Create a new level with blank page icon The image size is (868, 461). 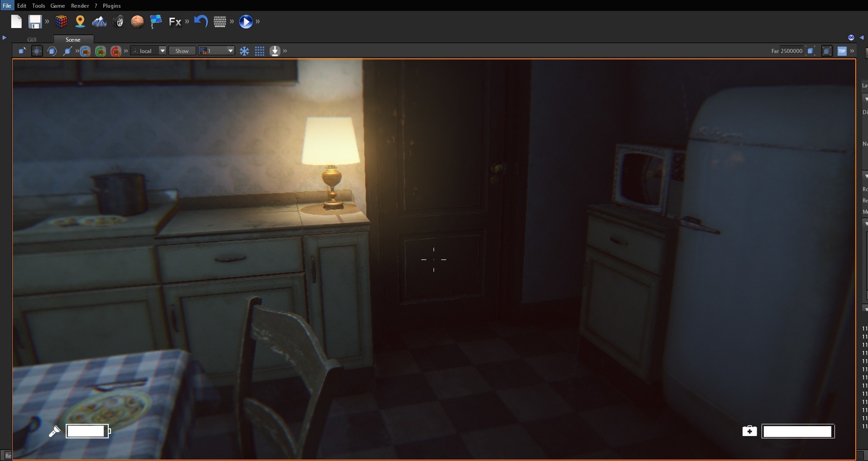pos(16,21)
